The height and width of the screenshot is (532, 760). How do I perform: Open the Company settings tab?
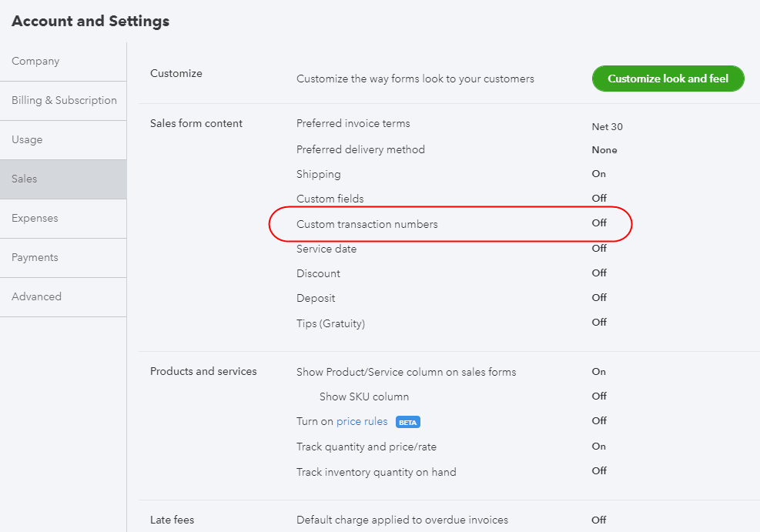point(35,62)
